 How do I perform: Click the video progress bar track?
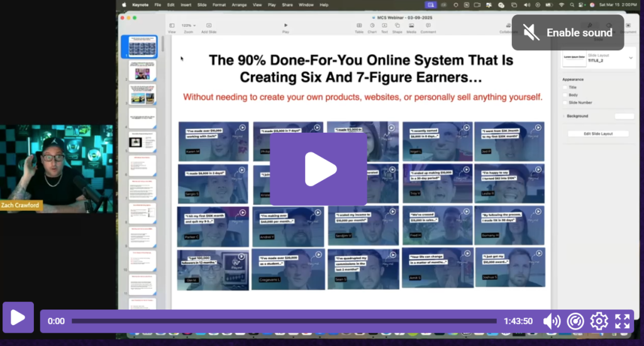(x=283, y=321)
